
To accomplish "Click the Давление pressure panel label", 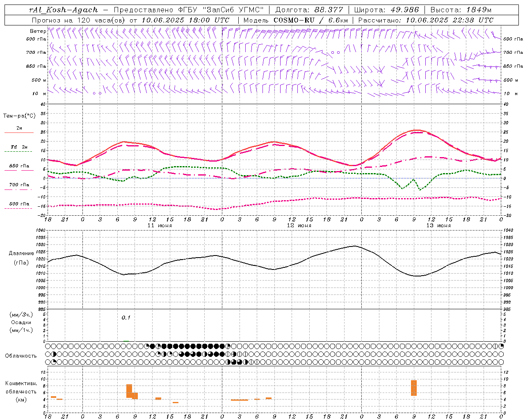I will [x=21, y=253].
